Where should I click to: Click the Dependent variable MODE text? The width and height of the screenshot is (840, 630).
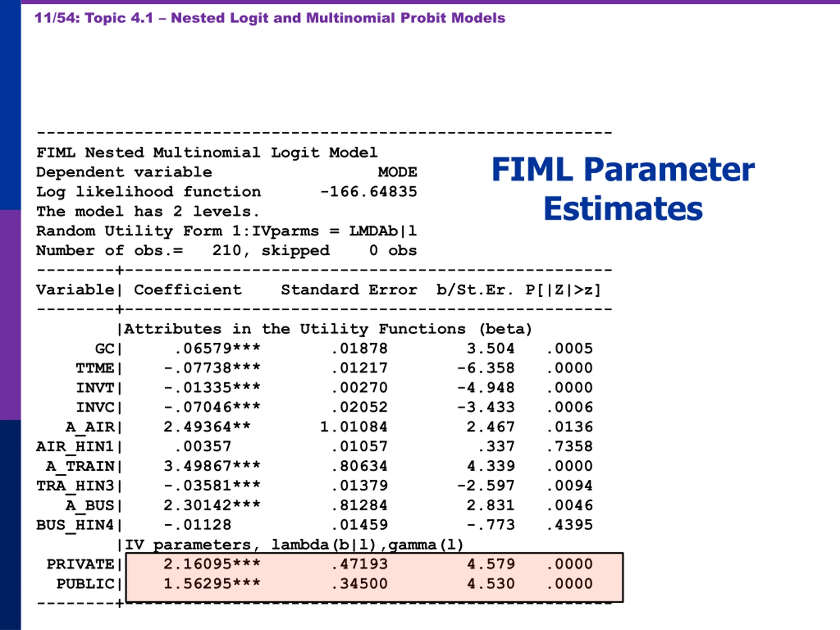tap(397, 172)
